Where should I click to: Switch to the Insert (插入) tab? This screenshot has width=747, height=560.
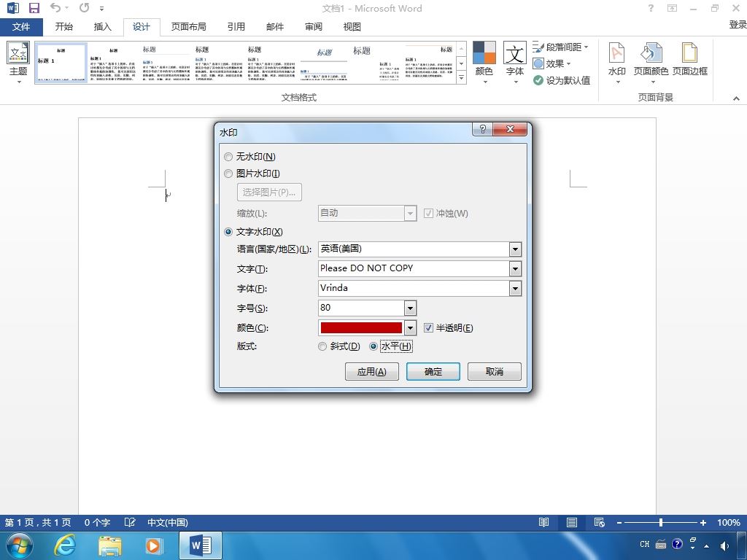(x=102, y=27)
